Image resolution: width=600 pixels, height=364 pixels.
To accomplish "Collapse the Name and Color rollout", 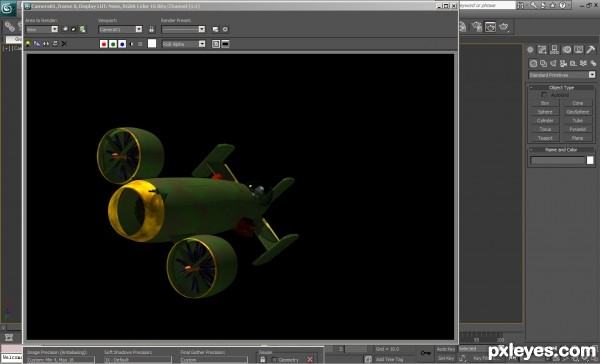I will pos(561,150).
